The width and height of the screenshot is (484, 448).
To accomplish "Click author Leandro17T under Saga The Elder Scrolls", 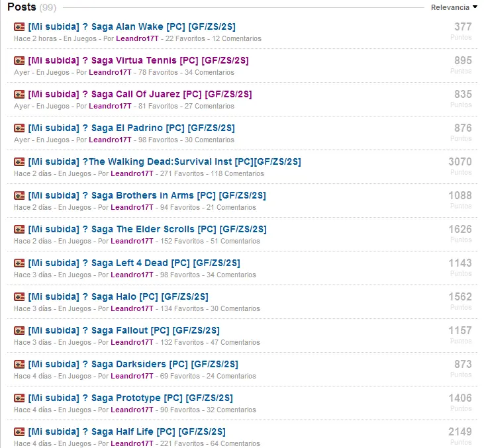I will (132, 241).
